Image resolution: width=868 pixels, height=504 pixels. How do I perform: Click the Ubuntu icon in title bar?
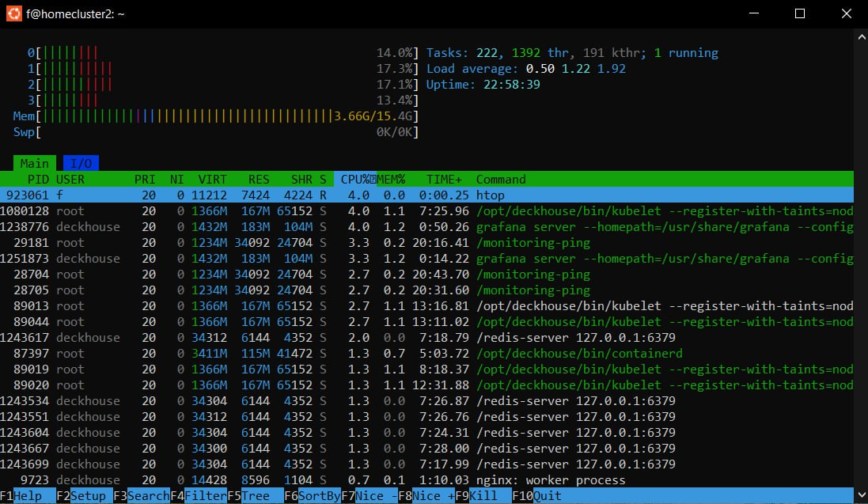tap(13, 13)
